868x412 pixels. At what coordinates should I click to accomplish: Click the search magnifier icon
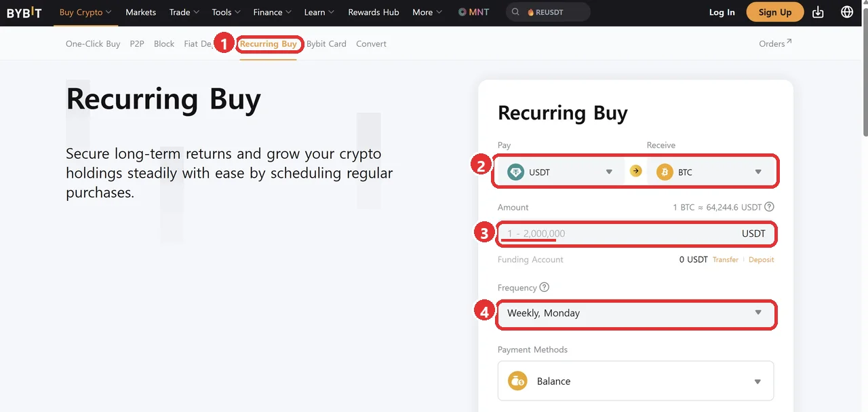[x=517, y=12]
